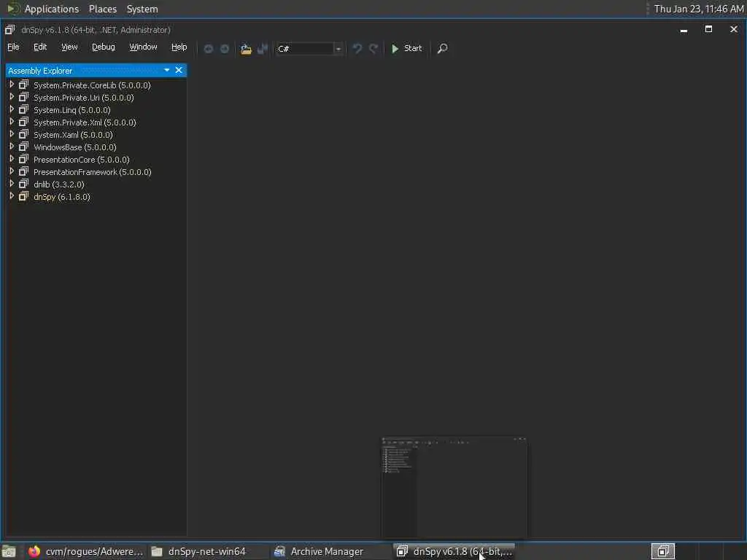Click the dnSpy v6.1.8 taskbar button
This screenshot has width=747, height=560.
click(x=454, y=551)
